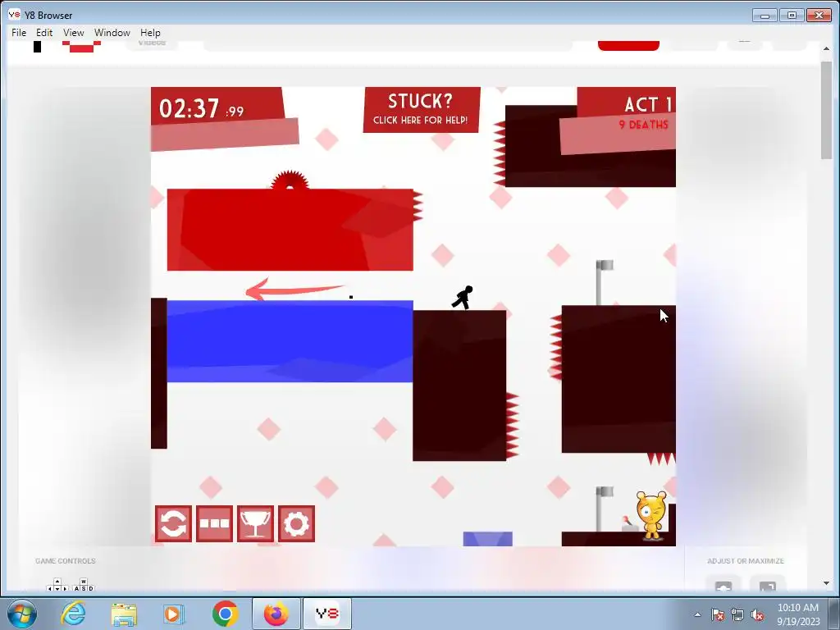Viewport: 840px width, 630px height.
Task: Click the GAME CONTROLS label
Action: pyautogui.click(x=66, y=561)
